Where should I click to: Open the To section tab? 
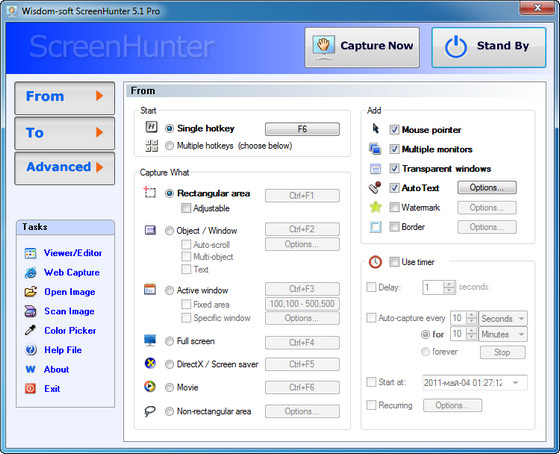click(x=65, y=133)
